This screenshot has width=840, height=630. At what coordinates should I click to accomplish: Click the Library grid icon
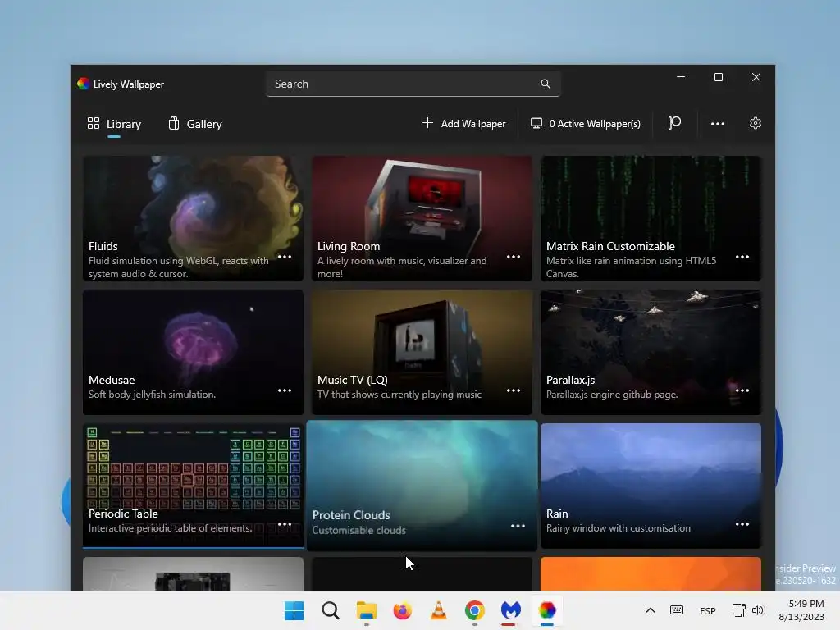click(x=94, y=123)
